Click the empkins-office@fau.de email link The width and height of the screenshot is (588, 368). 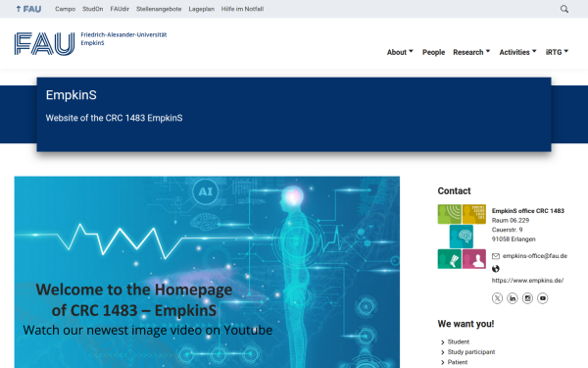pyautogui.click(x=535, y=256)
